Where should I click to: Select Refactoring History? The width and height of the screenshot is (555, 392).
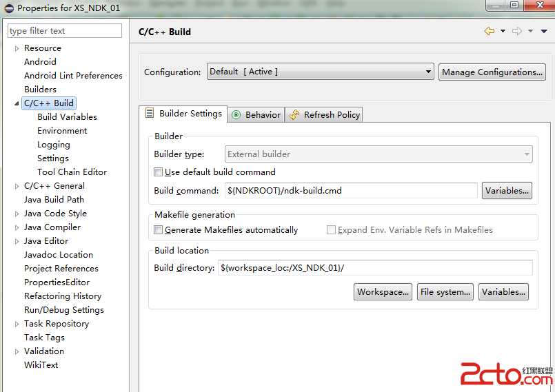(x=63, y=296)
